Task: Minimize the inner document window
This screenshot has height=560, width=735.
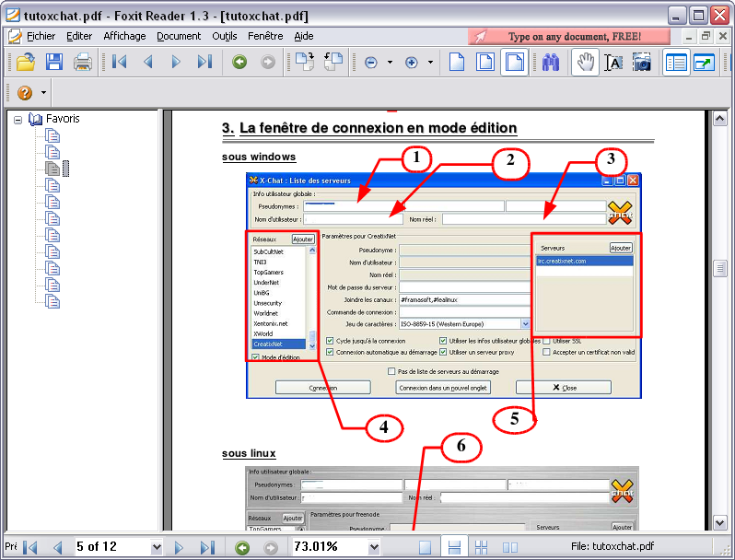Action: (x=689, y=36)
